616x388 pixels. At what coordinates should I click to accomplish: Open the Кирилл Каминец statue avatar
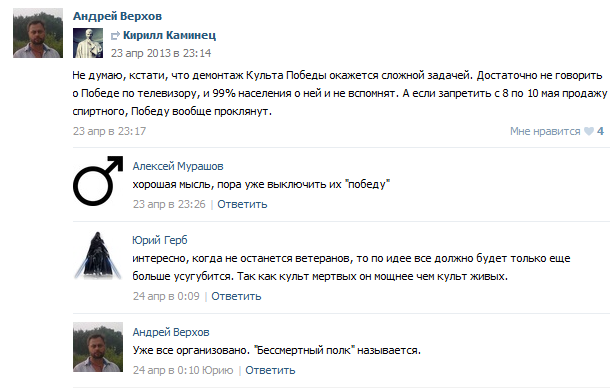pos(88,43)
